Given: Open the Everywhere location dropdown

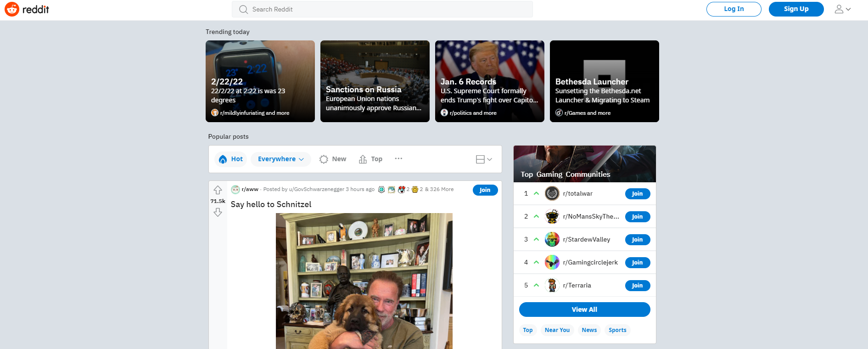Looking at the screenshot, I should pos(281,159).
